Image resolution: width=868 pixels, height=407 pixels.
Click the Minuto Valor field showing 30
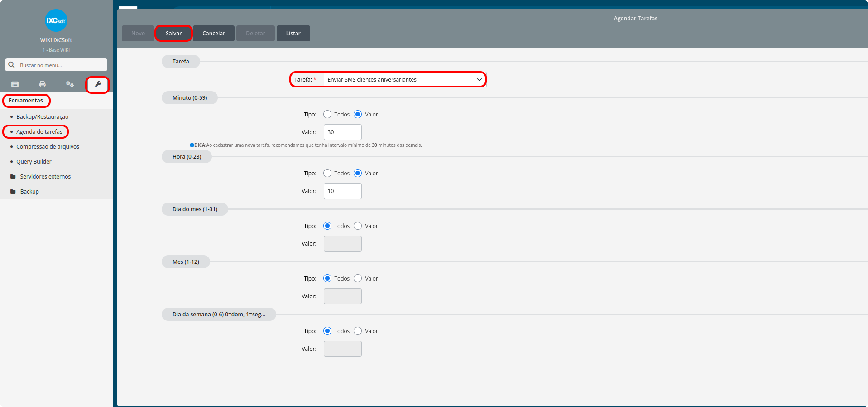pyautogui.click(x=343, y=132)
